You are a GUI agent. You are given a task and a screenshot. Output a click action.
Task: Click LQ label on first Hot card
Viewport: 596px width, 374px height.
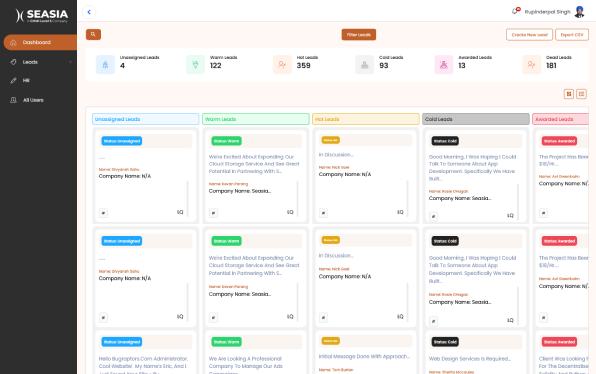(400, 212)
